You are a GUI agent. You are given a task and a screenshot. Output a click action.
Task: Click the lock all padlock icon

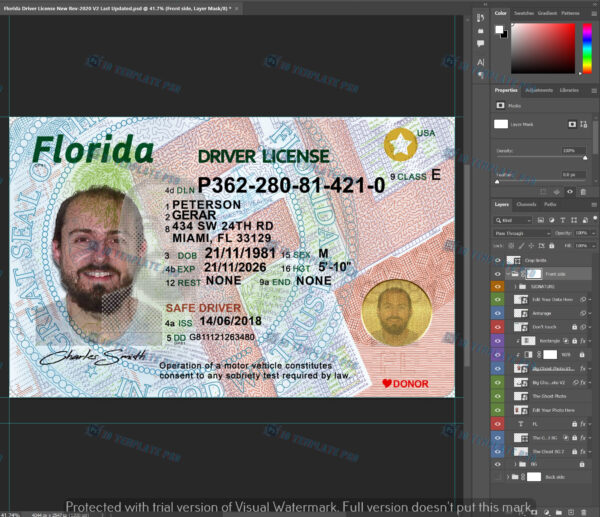point(551,246)
